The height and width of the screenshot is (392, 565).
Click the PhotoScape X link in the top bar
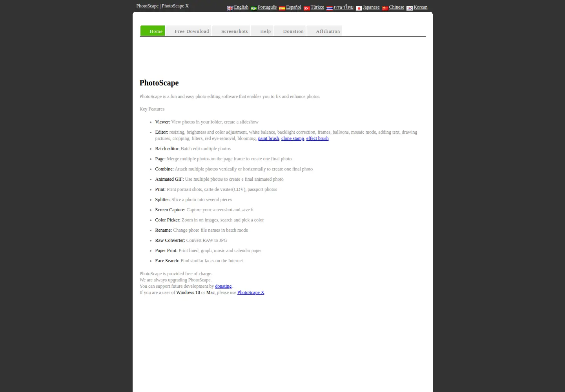(175, 6)
